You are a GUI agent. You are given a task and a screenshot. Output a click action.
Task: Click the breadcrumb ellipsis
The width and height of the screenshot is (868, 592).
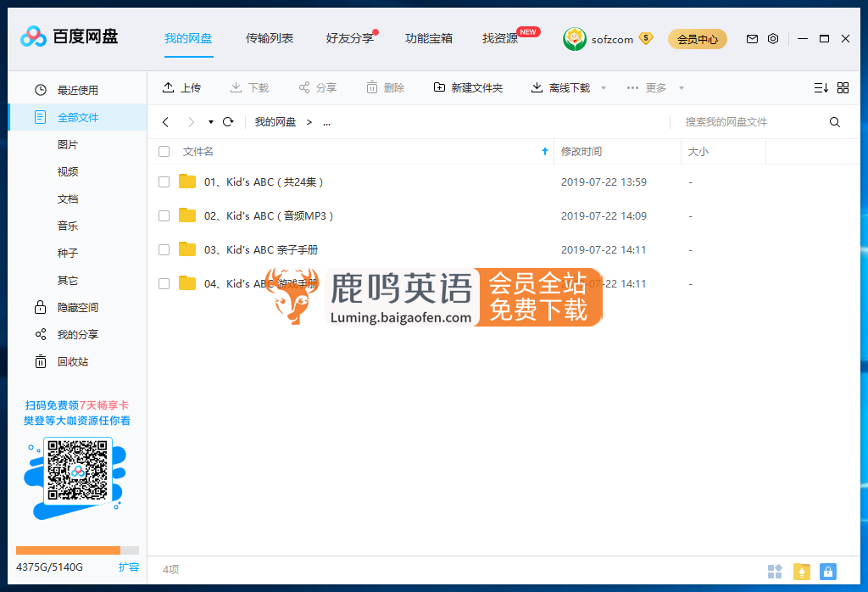(326, 123)
